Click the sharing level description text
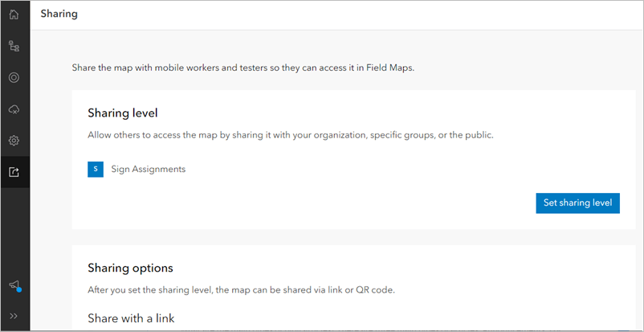The height and width of the screenshot is (332, 644). coord(290,135)
